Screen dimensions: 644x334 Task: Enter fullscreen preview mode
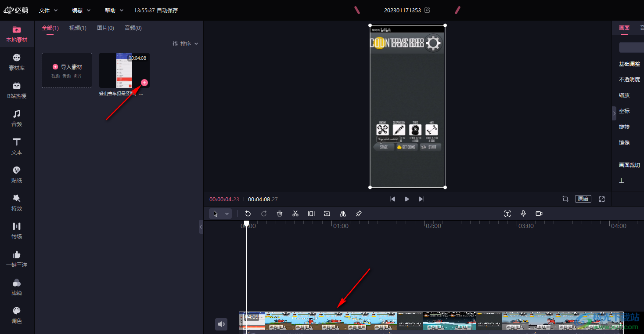[x=602, y=199]
